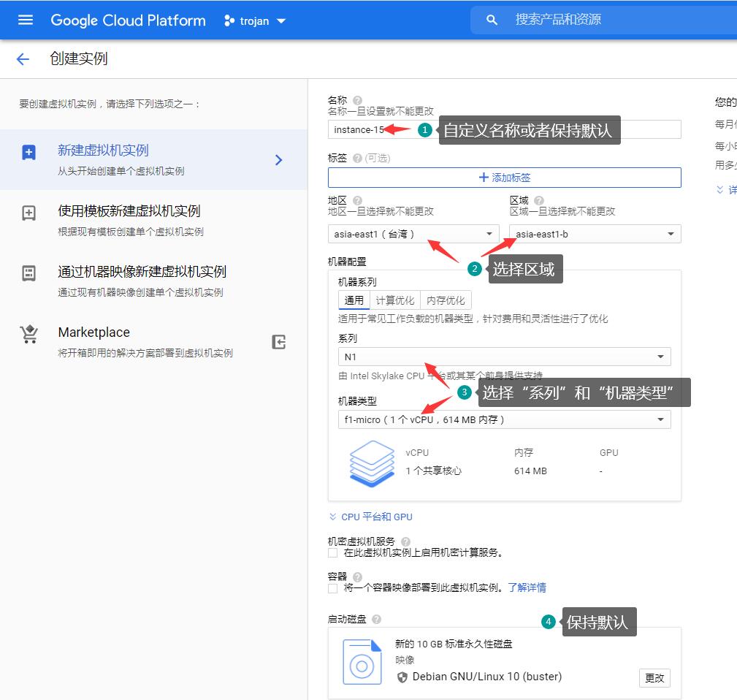Open help for the 容器 section
The image size is (737, 700).
coord(357,577)
